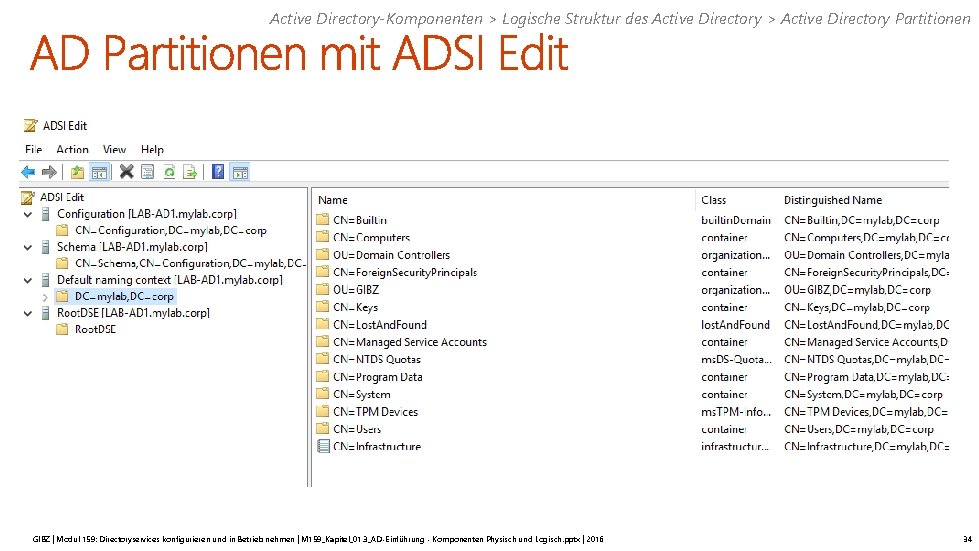Click the folder icon of CN=Keys row
The width and height of the screenshot is (979, 551).
323,307
